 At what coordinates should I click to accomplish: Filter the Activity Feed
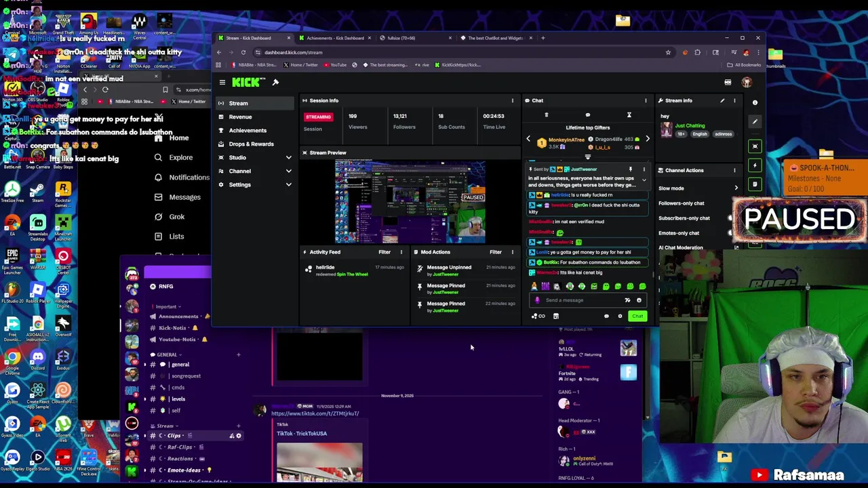click(384, 252)
